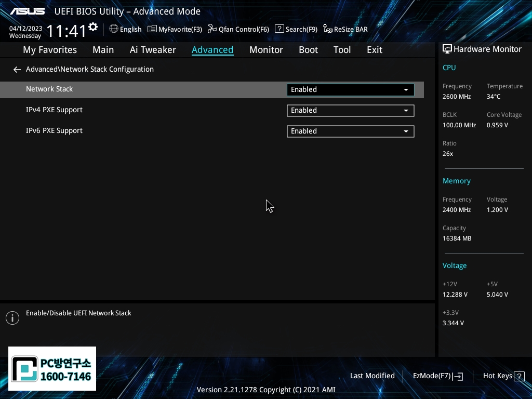532x399 pixels.
Task: Switch to Main tab
Action: point(103,50)
